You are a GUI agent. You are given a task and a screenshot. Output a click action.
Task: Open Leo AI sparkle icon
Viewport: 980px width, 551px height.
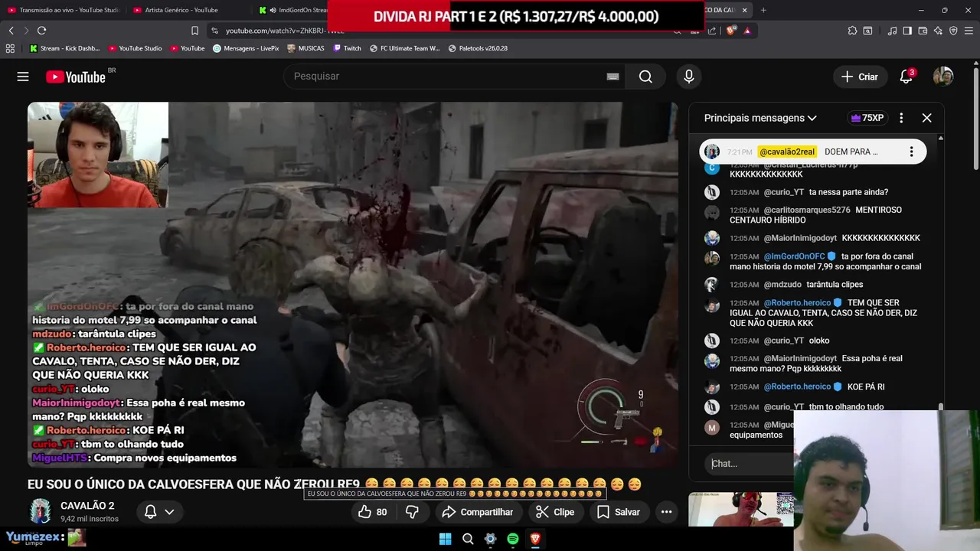pyautogui.click(x=938, y=31)
